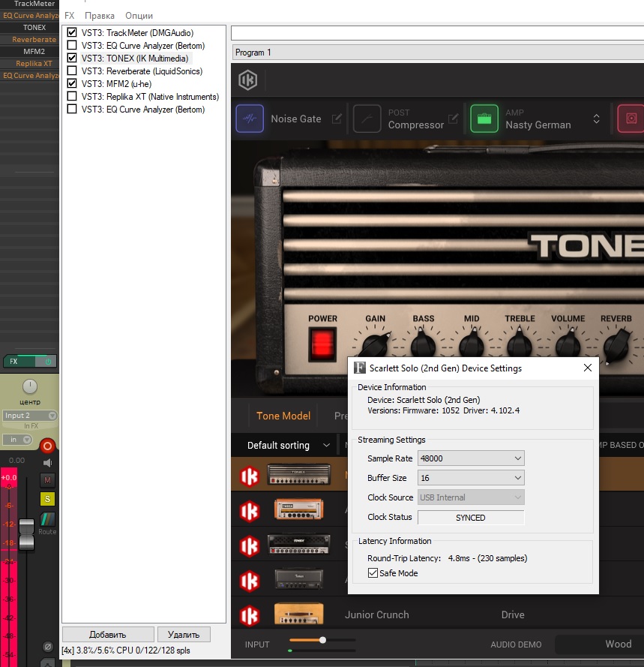
Task: Open the Program 1 preset dropdown
Action: [x=438, y=53]
